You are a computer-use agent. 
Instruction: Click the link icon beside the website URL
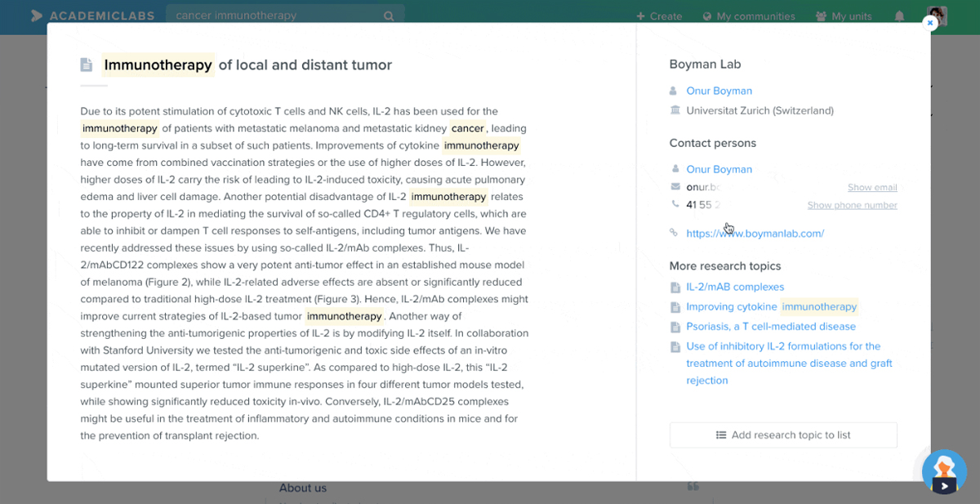point(674,233)
